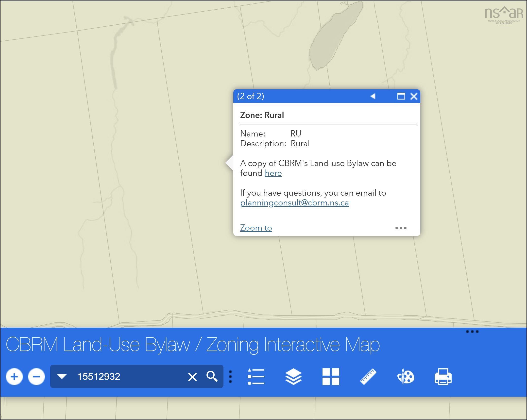Go to previous feature in popup

(x=373, y=96)
